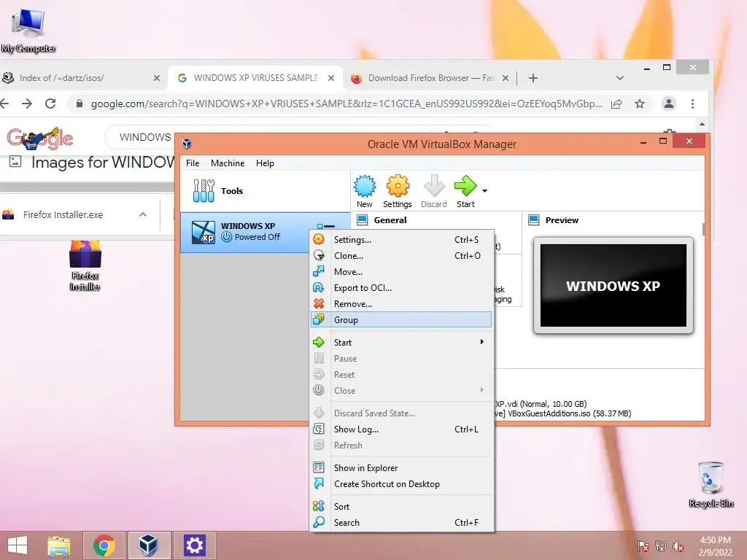
Task: Click the Windows Start button
Action: (x=18, y=545)
